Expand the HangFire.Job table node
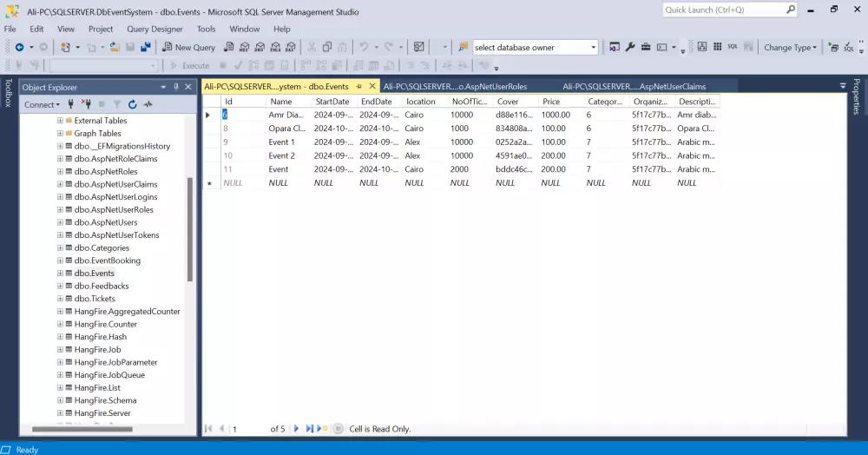Viewport: 868px width, 455px height. click(60, 349)
